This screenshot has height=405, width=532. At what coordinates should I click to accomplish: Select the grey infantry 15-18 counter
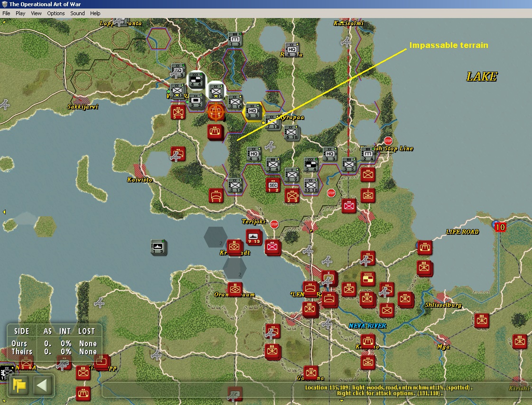pyautogui.click(x=311, y=185)
